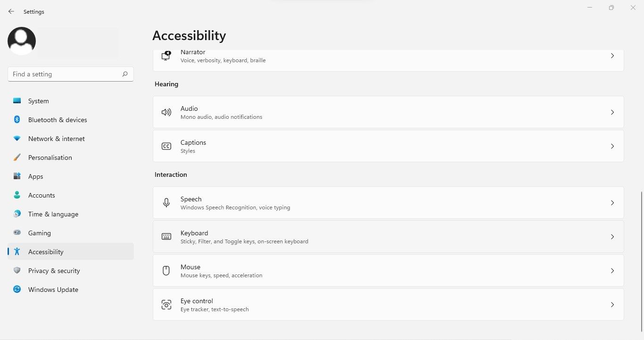Expand the Audio row chevron
This screenshot has height=340, width=644.
(x=612, y=112)
